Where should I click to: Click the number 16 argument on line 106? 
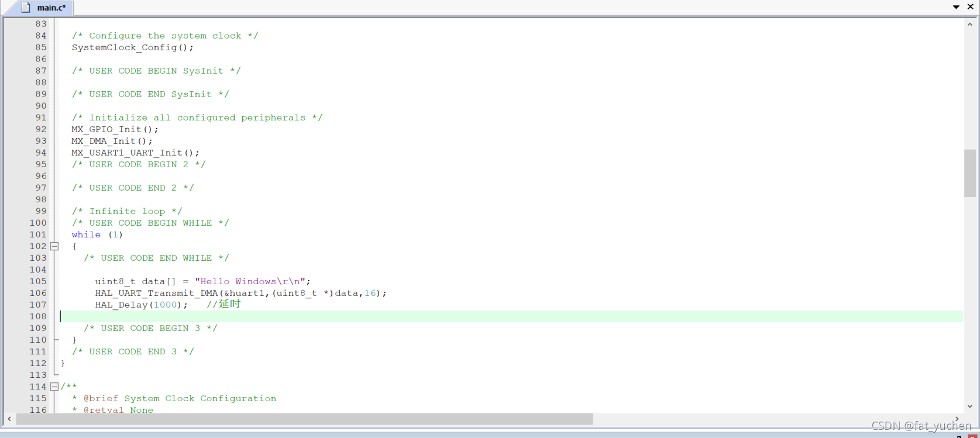pos(370,293)
